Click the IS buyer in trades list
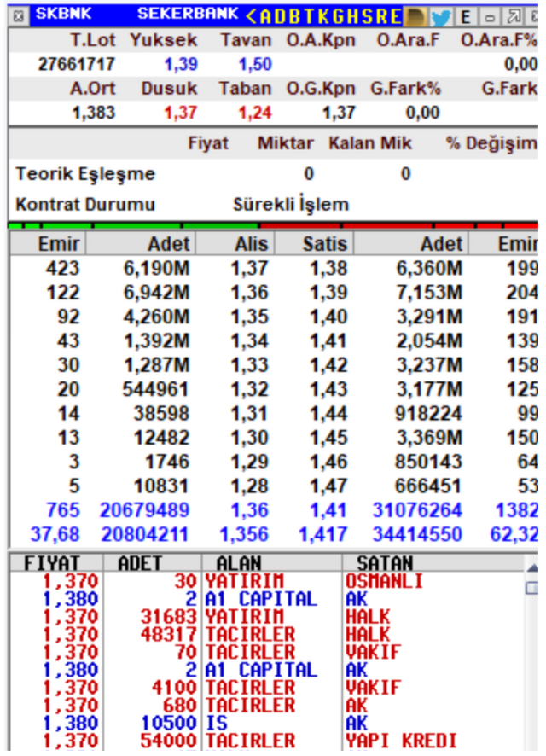Viewport: 546px width, 756px height. (x=217, y=724)
